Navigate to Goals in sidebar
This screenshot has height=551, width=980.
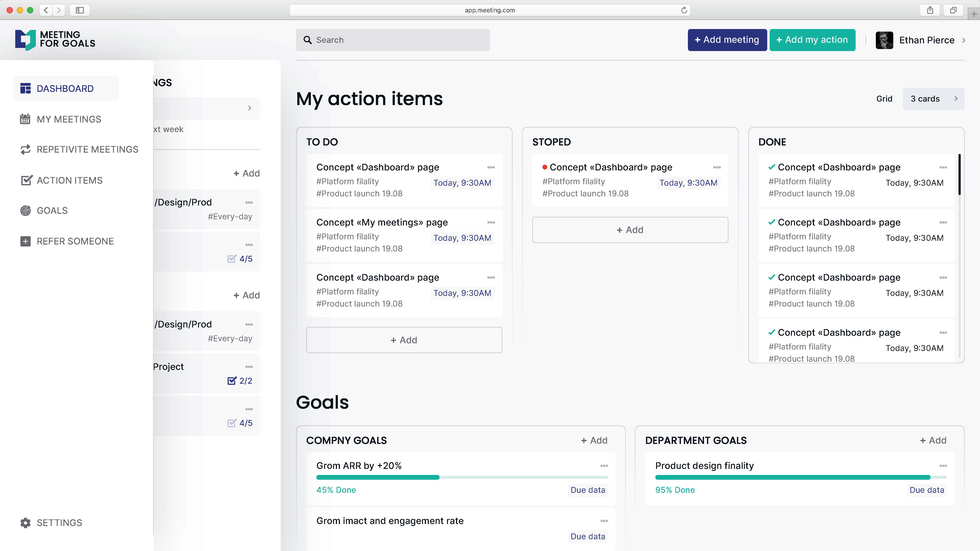pyautogui.click(x=44, y=211)
